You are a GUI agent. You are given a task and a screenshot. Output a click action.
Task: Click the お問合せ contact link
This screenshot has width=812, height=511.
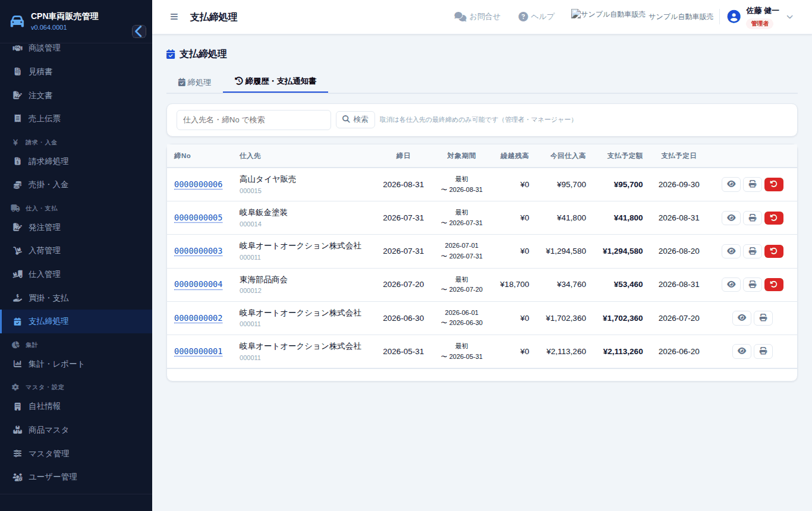(477, 17)
